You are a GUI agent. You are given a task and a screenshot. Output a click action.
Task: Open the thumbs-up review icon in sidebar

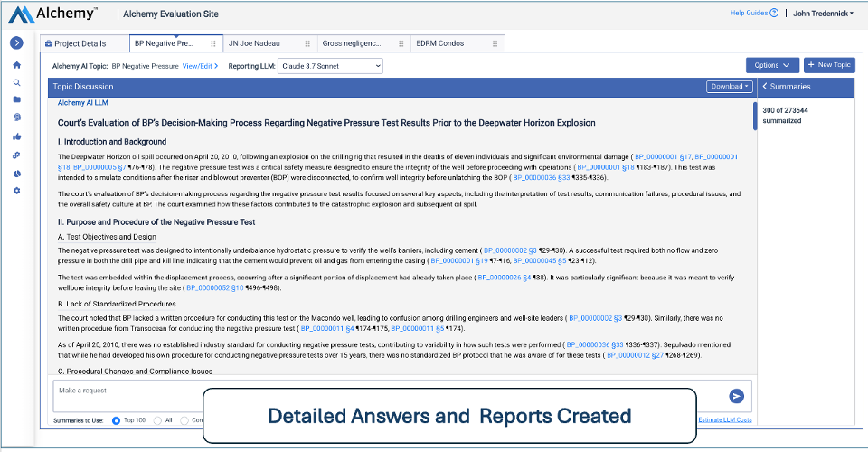pos(16,137)
